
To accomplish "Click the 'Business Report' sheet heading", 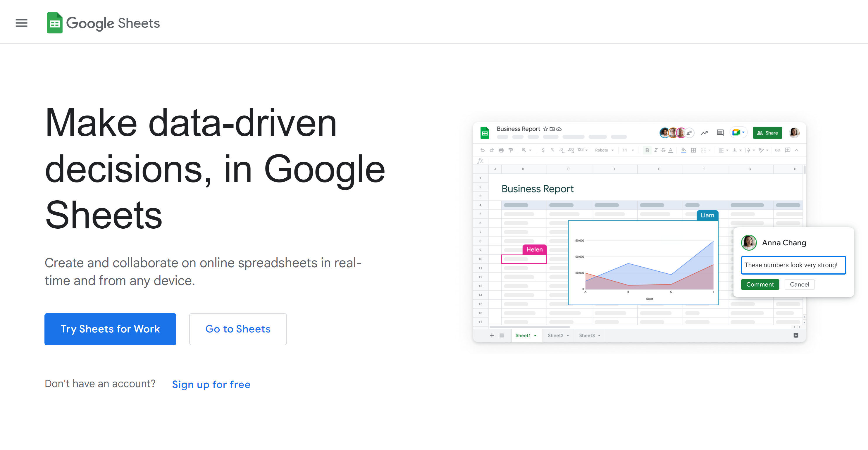I will pos(538,189).
